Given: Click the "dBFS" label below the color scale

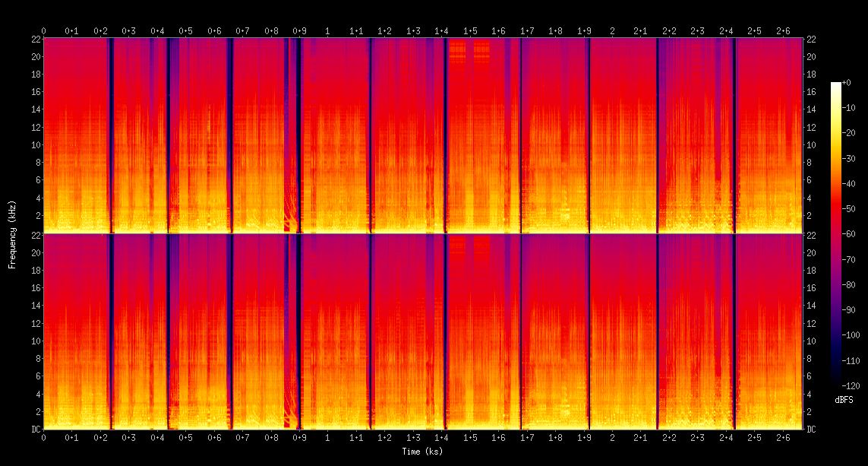Looking at the screenshot, I should pos(843,400).
